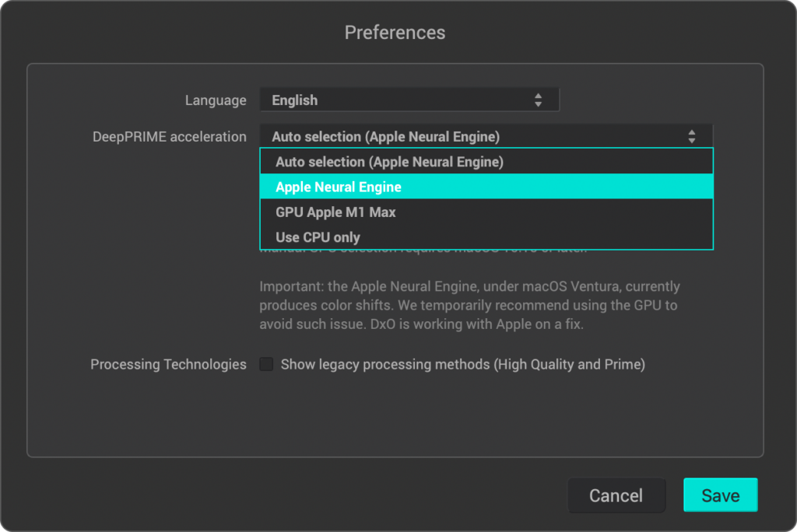
Task: Click the Cancel button
Action: [616, 495]
